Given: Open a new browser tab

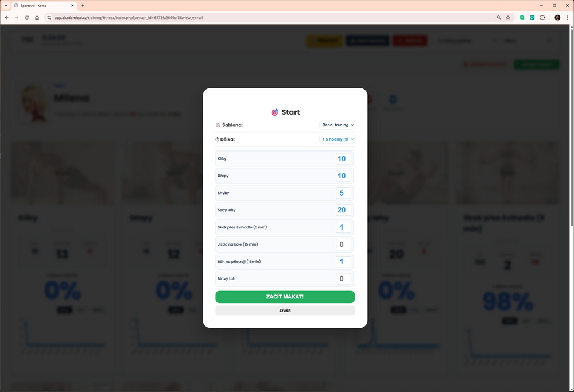Looking at the screenshot, I should [83, 6].
